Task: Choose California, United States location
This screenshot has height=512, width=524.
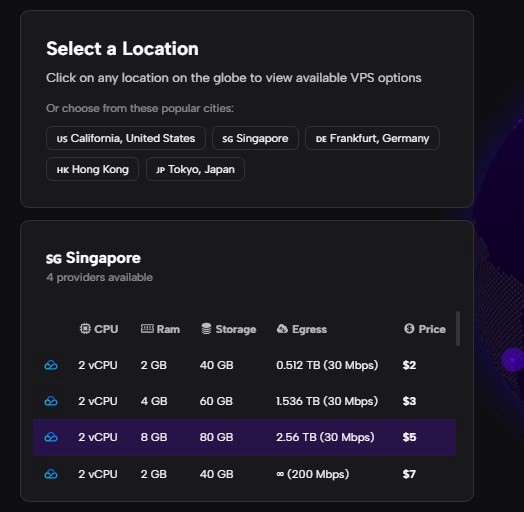Action: click(x=126, y=138)
